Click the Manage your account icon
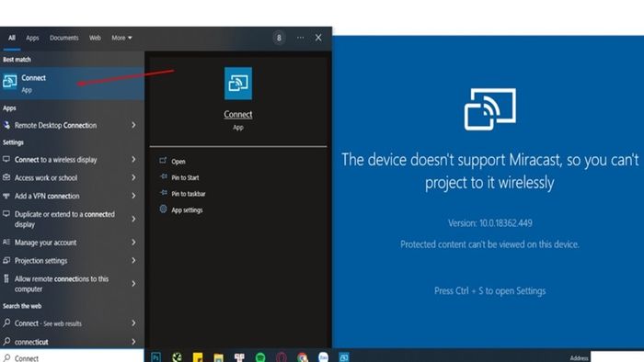Viewport: 644px width, 362px height. (x=6, y=243)
